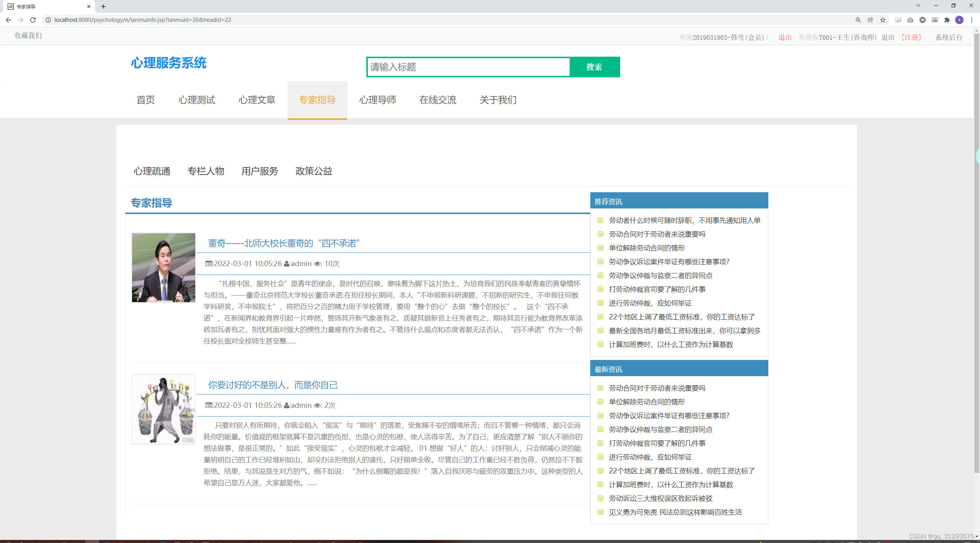Open the browser extensions puzzle icon
Image resolution: width=980 pixels, height=543 pixels.
pyautogui.click(x=947, y=20)
